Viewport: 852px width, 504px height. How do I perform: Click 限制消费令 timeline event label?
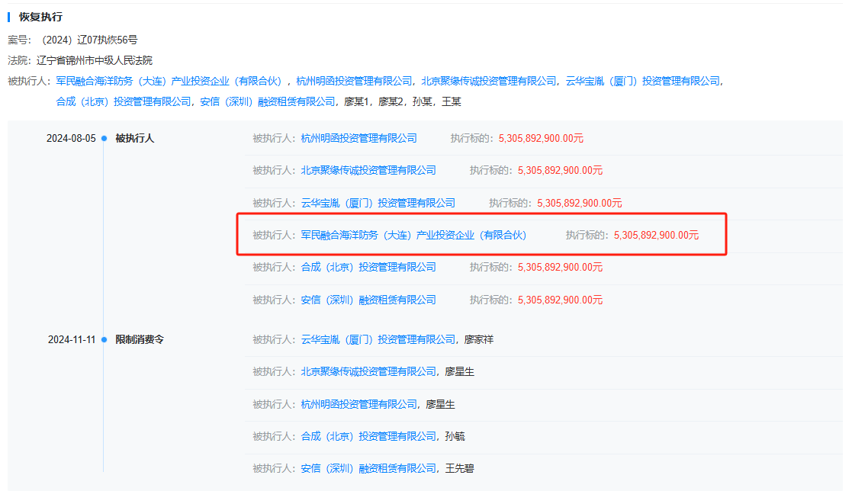139,339
